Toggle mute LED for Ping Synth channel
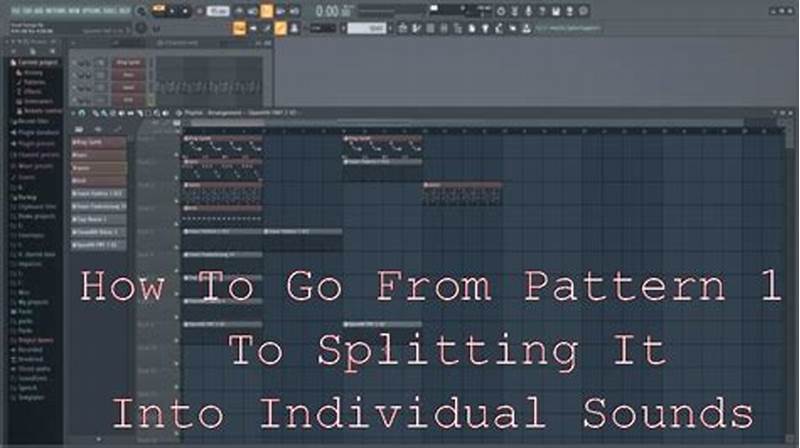 click(x=74, y=63)
